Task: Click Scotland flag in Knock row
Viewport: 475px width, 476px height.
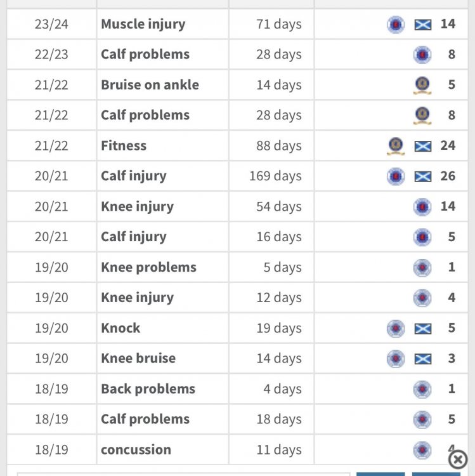Action: (x=423, y=329)
